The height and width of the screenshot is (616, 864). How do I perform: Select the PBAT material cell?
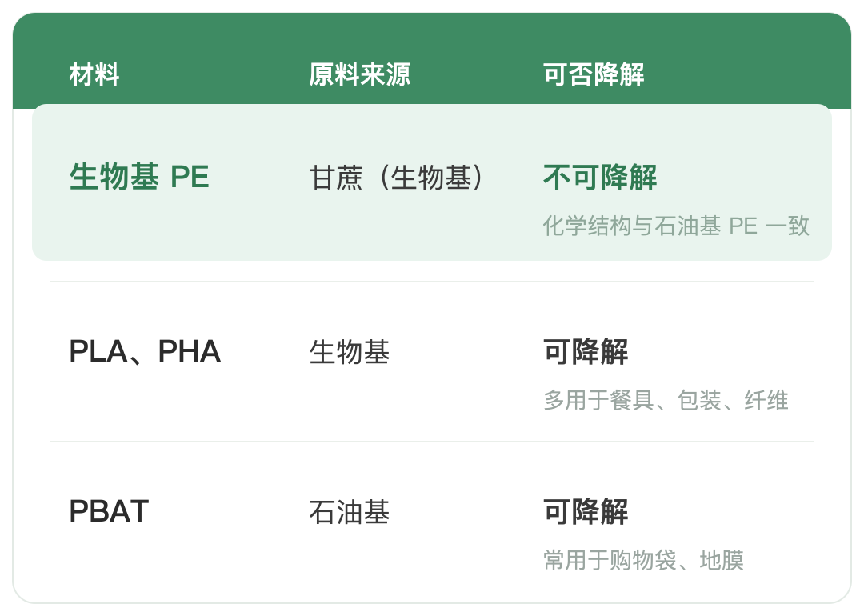pos(109,511)
